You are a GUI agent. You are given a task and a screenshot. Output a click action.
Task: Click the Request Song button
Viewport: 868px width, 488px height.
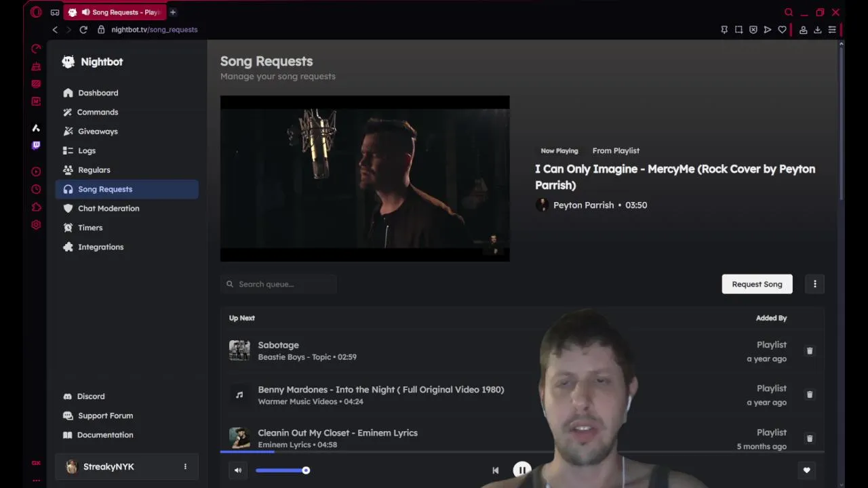[x=757, y=284]
